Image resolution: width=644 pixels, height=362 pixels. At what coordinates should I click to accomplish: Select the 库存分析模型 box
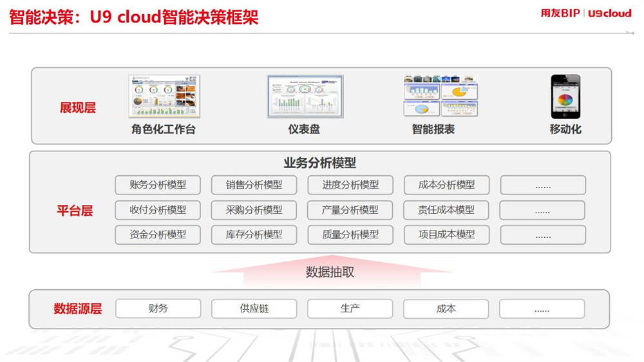[x=254, y=234]
